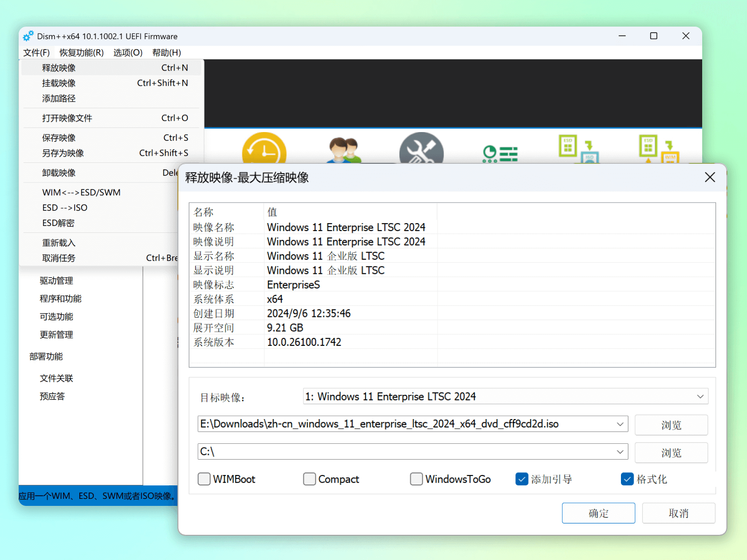Enable the WIMBoot checkbox
Viewport: 747px width, 560px height.
coord(204,479)
